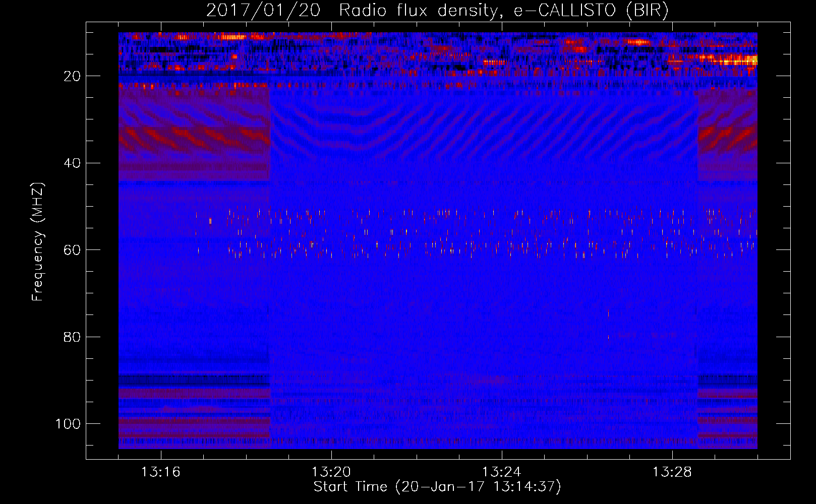Click the frequency tick label 60

click(72, 250)
